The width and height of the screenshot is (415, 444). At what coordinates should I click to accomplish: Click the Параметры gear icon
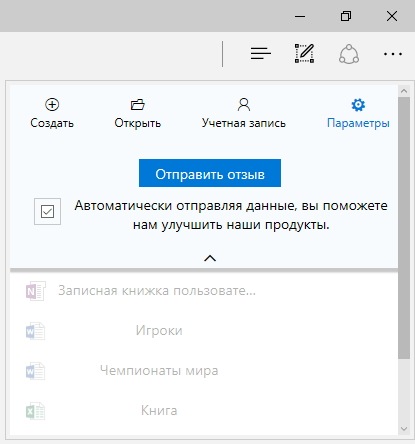(358, 105)
